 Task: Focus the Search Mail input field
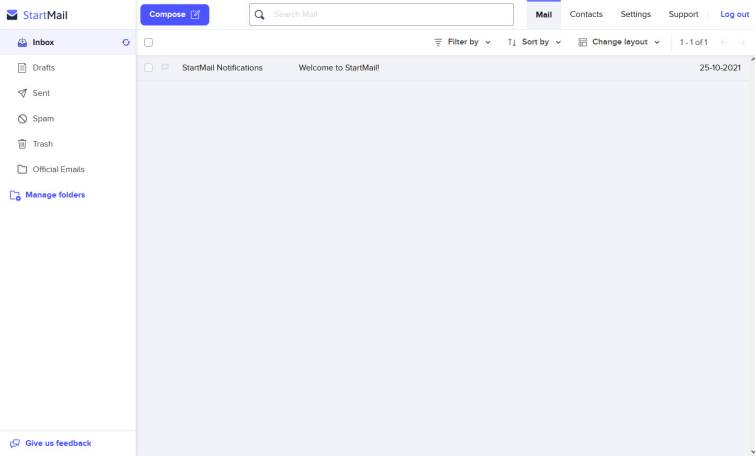point(381,14)
